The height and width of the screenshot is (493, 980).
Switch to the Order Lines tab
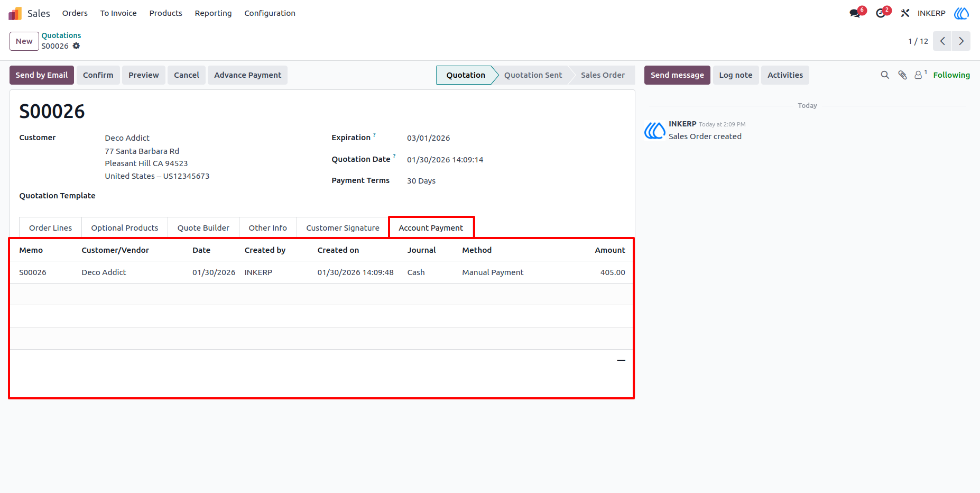[x=51, y=228]
